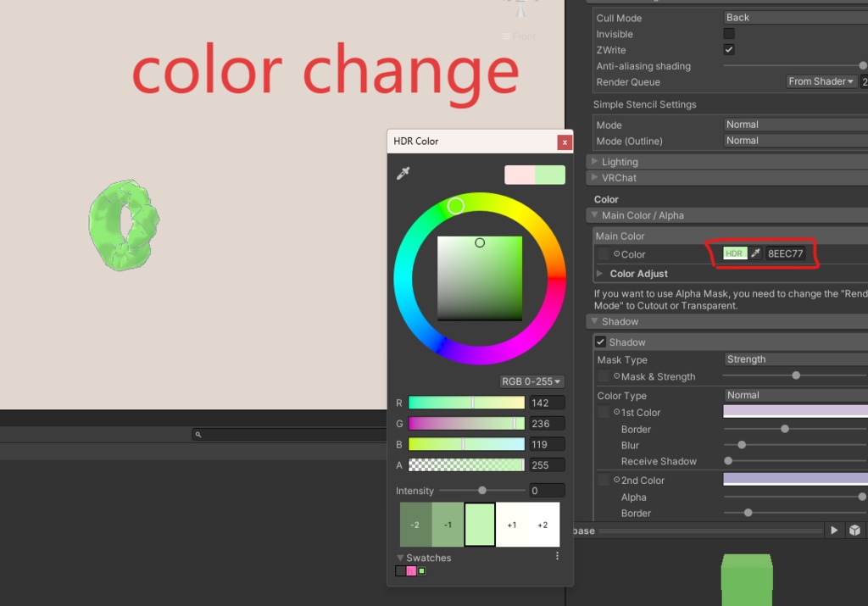
Task: Click eyedropper beside the 8EEC77 hex field
Action: [x=755, y=253]
